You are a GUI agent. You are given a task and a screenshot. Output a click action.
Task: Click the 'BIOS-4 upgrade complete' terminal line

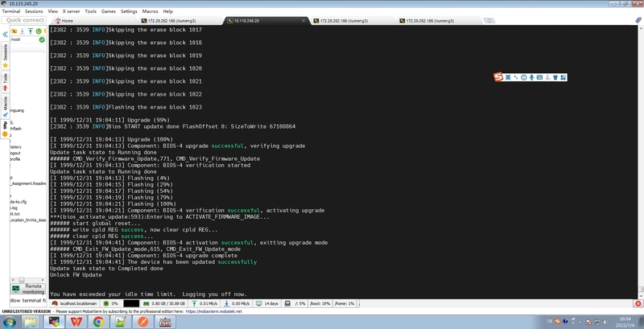click(x=143, y=256)
